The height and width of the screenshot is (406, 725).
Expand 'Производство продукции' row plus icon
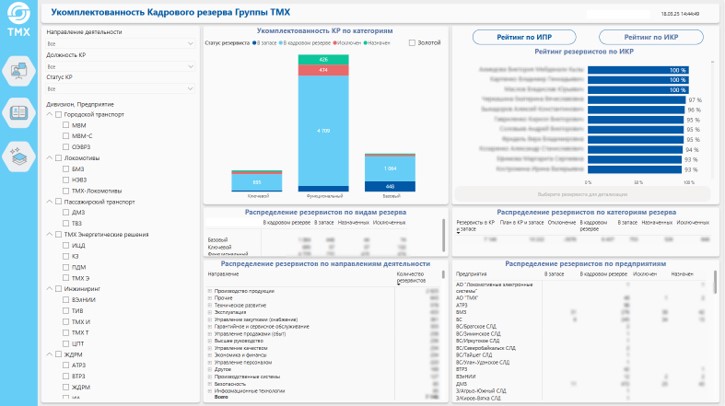210,290
